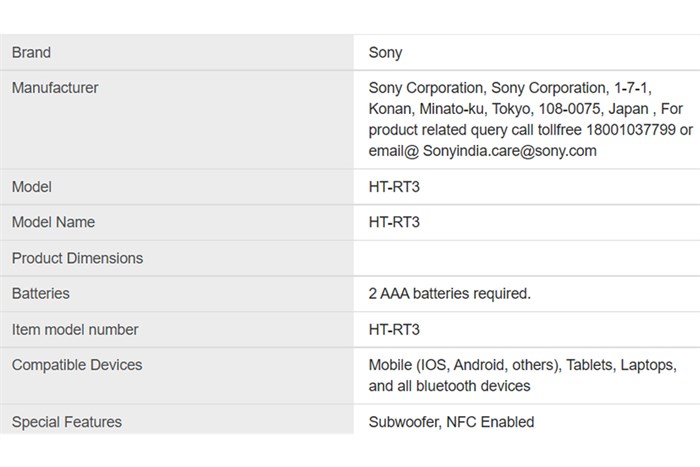Select the 2 AAA batteries required text
Screen dimensions: 700x467
click(449, 294)
